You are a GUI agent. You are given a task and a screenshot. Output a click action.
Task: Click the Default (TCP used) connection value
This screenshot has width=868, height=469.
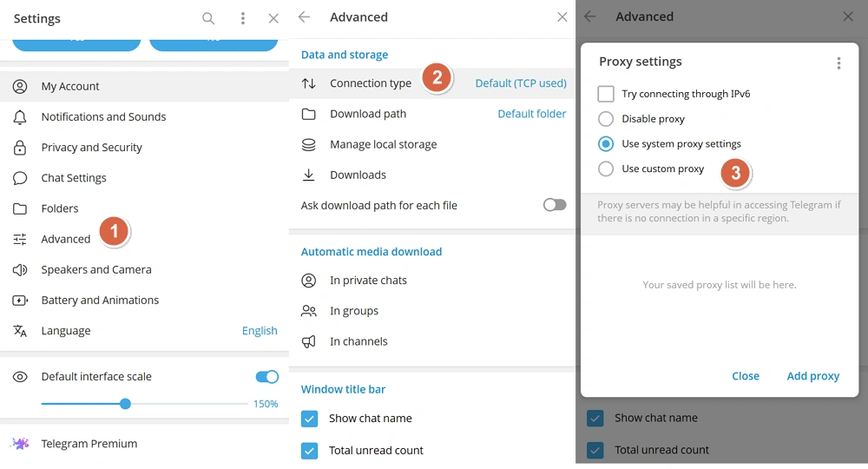(521, 83)
